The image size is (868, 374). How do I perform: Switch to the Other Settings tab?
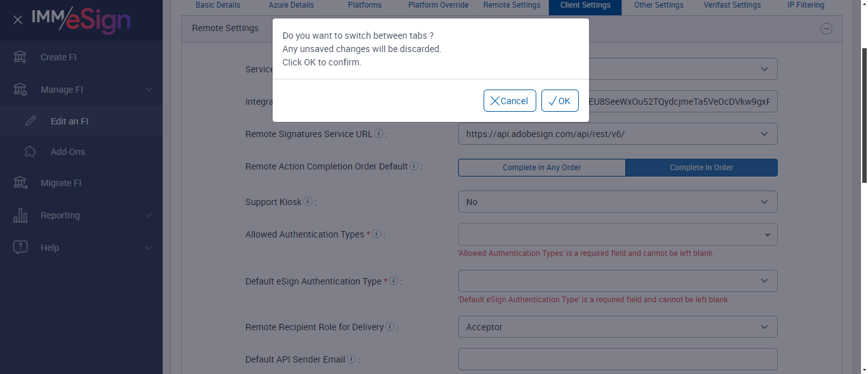658,5
